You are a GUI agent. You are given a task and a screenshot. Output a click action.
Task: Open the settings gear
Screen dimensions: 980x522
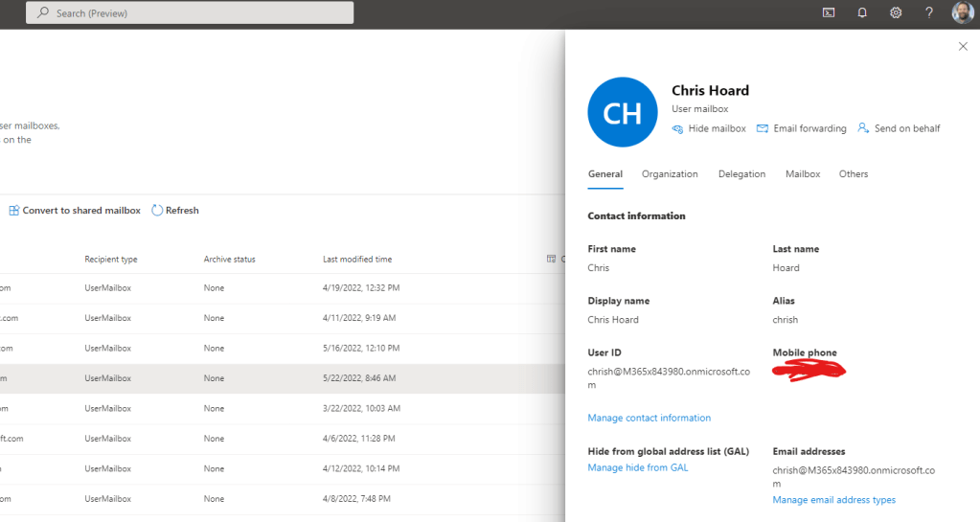tap(896, 12)
